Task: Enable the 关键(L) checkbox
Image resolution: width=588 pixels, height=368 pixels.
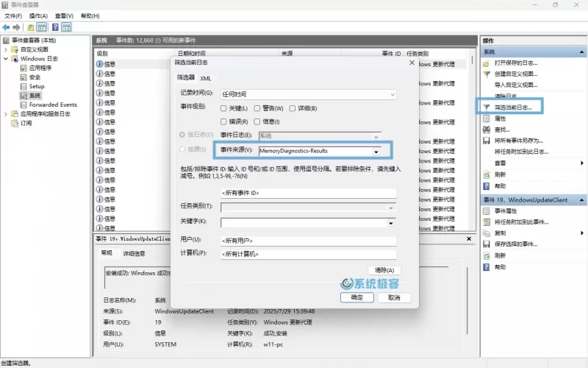Action: [224, 108]
